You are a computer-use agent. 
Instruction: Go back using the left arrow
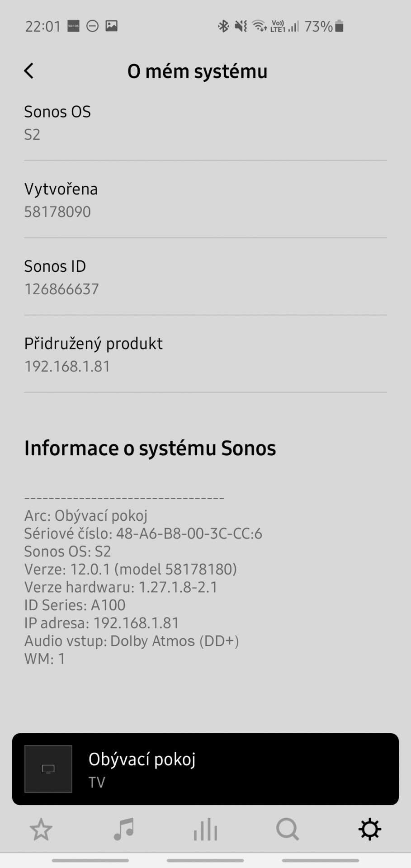28,71
